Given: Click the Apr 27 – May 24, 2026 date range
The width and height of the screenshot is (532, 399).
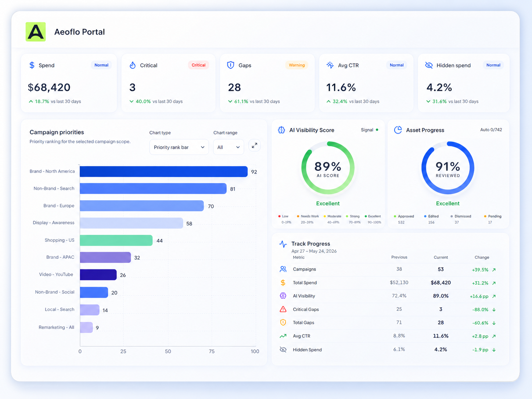Looking at the screenshot, I should (314, 251).
